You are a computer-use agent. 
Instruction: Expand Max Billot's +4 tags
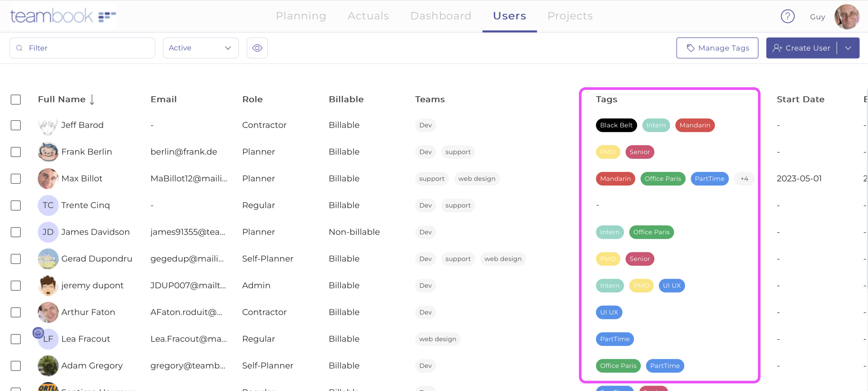(744, 179)
